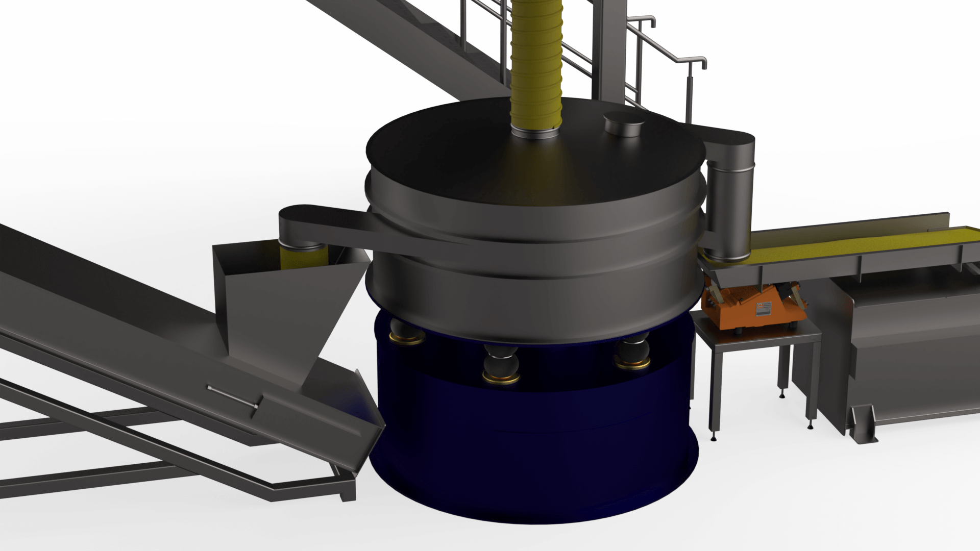
Task: Click the warning label on orange drive
Action: [764, 309]
